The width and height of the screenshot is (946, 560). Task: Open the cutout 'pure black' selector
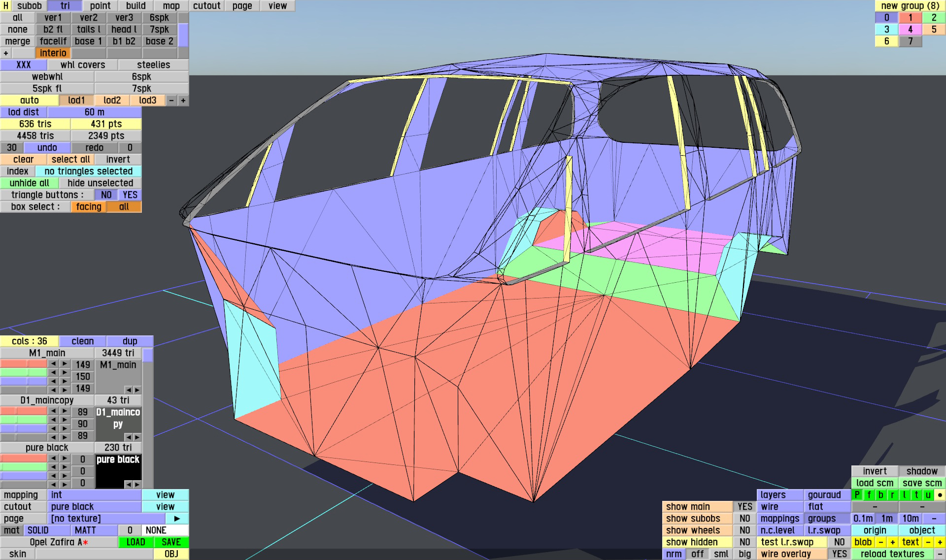[94, 507]
